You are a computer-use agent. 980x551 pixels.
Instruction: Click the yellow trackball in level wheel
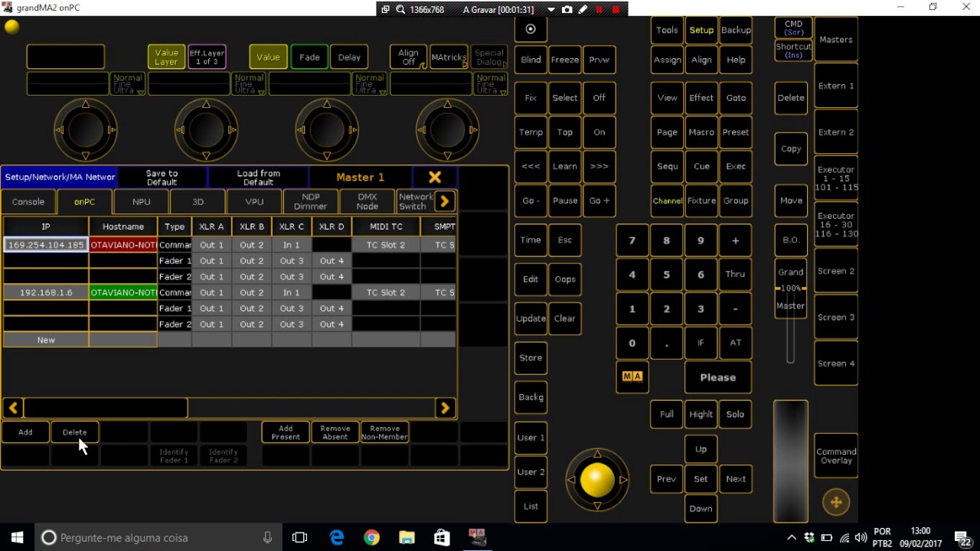click(x=597, y=480)
